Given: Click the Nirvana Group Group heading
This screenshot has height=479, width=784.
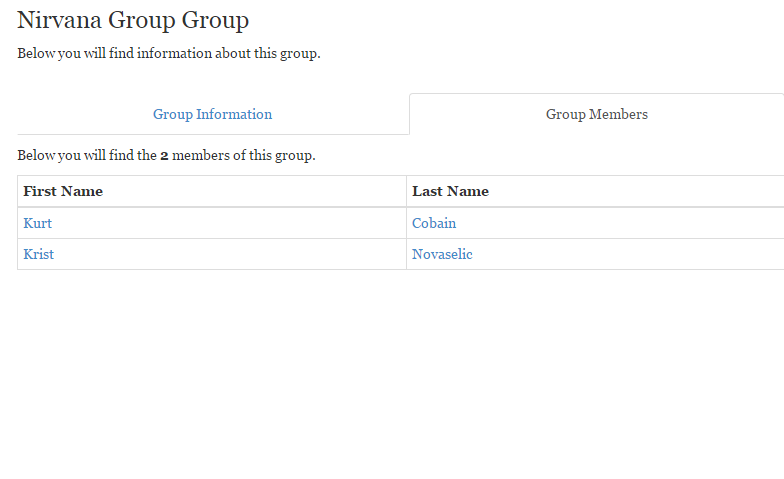Looking at the screenshot, I should 133,20.
